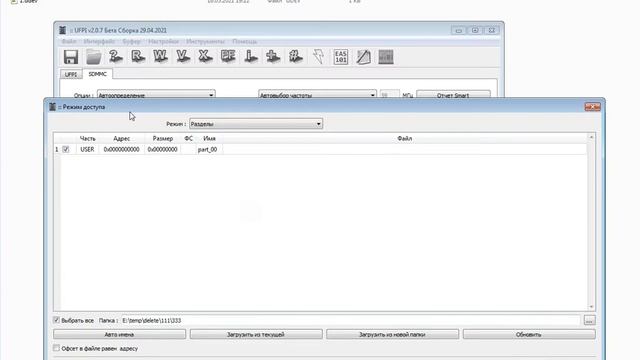Click the i info toolbar icon
Viewport: 640px width, 360px height.
[x=251, y=57]
